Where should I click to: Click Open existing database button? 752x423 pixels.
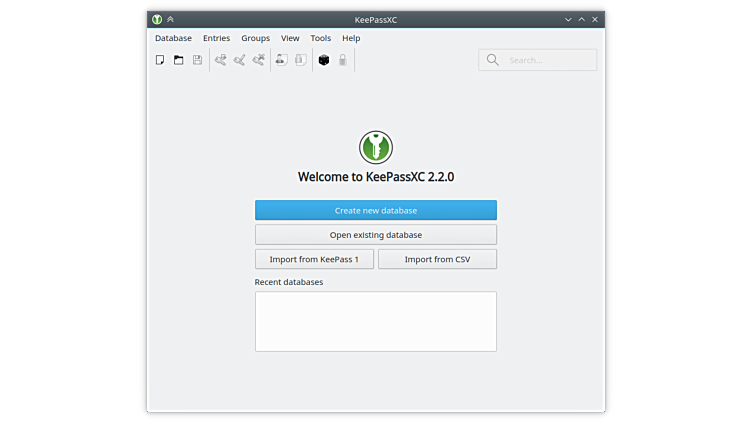click(x=375, y=235)
